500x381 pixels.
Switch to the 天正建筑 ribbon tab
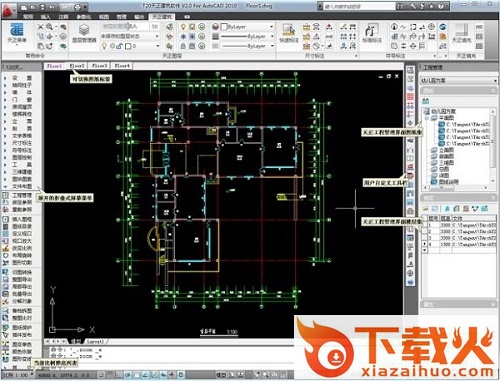coord(162,16)
